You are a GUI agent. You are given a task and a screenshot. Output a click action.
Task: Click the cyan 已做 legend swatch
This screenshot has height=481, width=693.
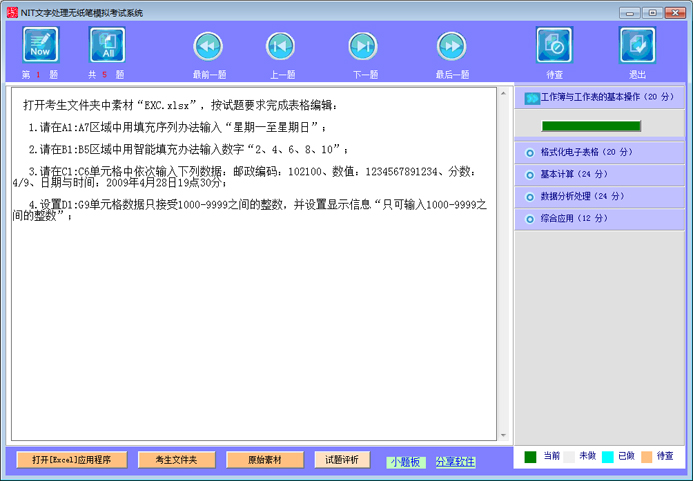[x=608, y=457]
